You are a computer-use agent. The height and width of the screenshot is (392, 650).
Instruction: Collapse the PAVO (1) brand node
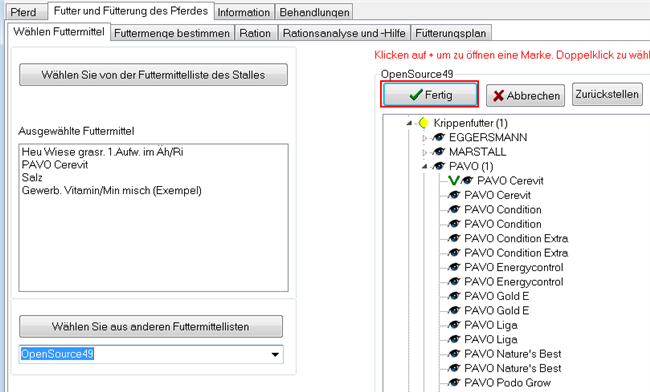(424, 167)
